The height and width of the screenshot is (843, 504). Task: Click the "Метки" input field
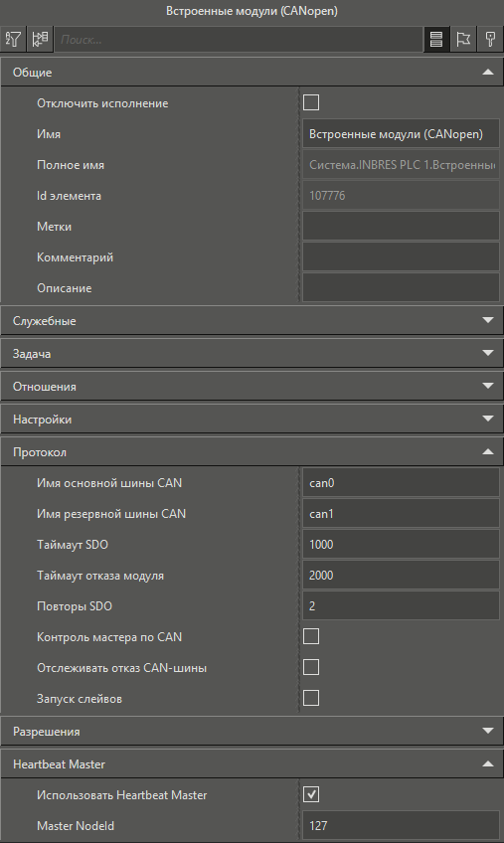point(401,227)
